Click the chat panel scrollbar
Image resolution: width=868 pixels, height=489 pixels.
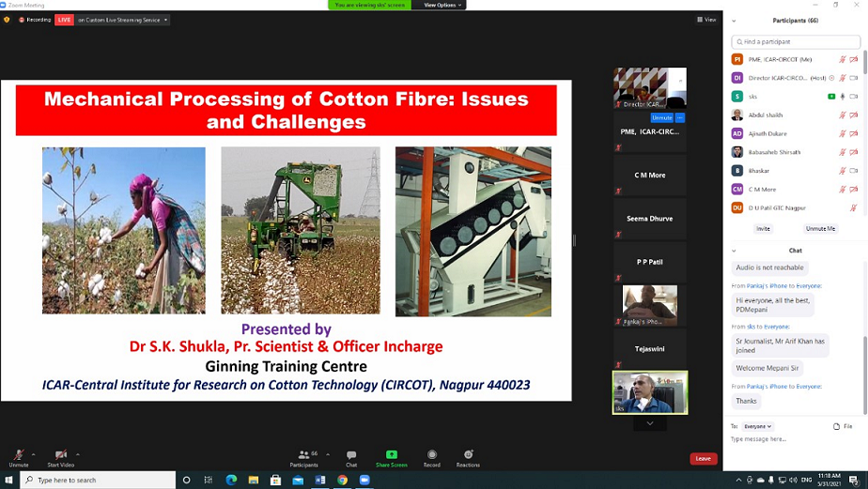tap(864, 374)
